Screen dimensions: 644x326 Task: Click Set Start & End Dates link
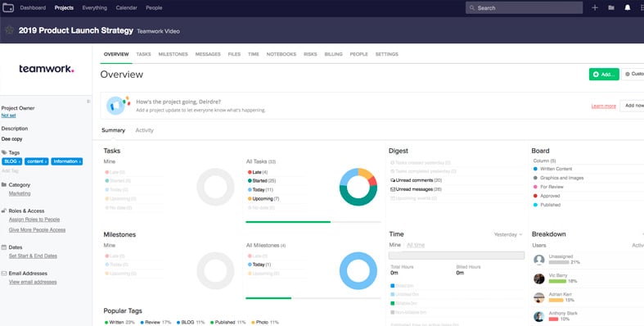point(33,256)
